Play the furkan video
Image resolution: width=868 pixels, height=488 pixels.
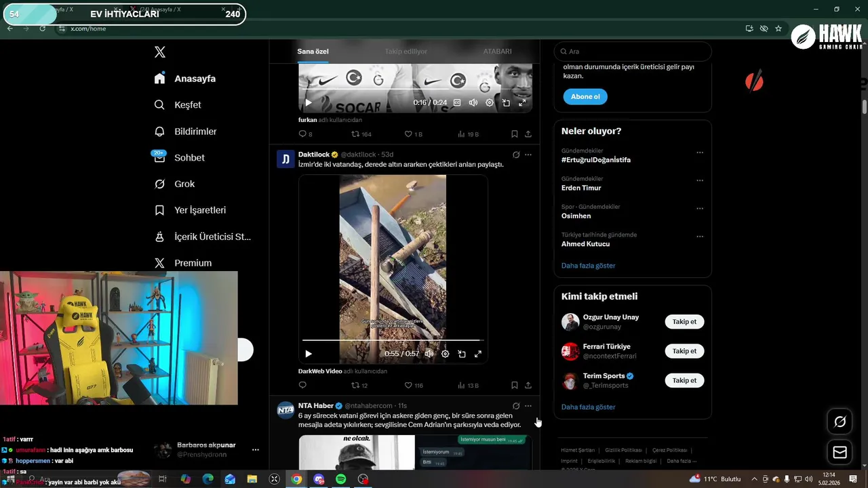pyautogui.click(x=309, y=103)
